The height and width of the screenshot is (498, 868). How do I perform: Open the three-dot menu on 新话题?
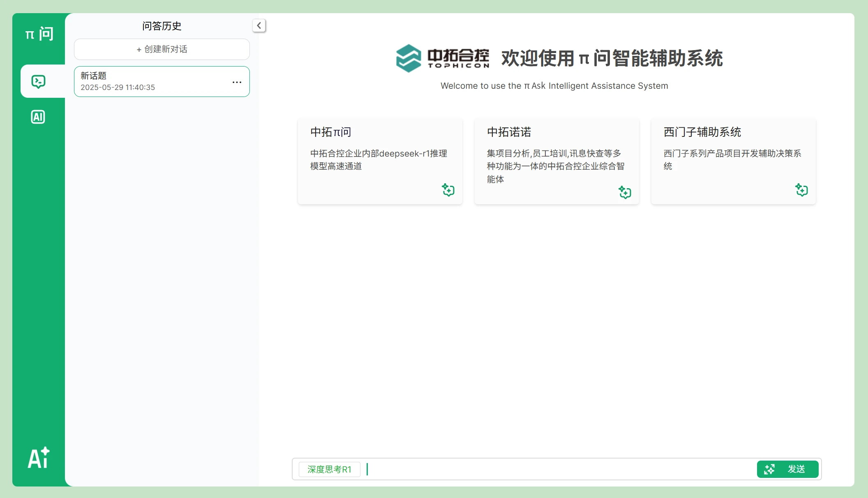tap(237, 82)
